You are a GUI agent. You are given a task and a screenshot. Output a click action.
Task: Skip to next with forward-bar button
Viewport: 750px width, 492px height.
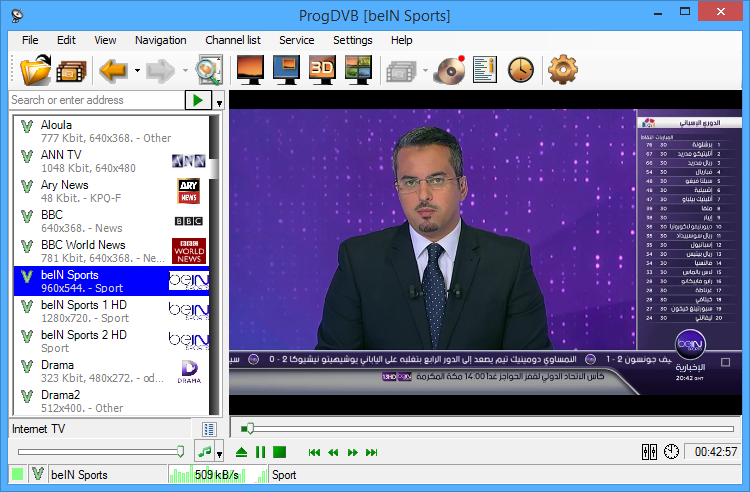pyautogui.click(x=372, y=452)
